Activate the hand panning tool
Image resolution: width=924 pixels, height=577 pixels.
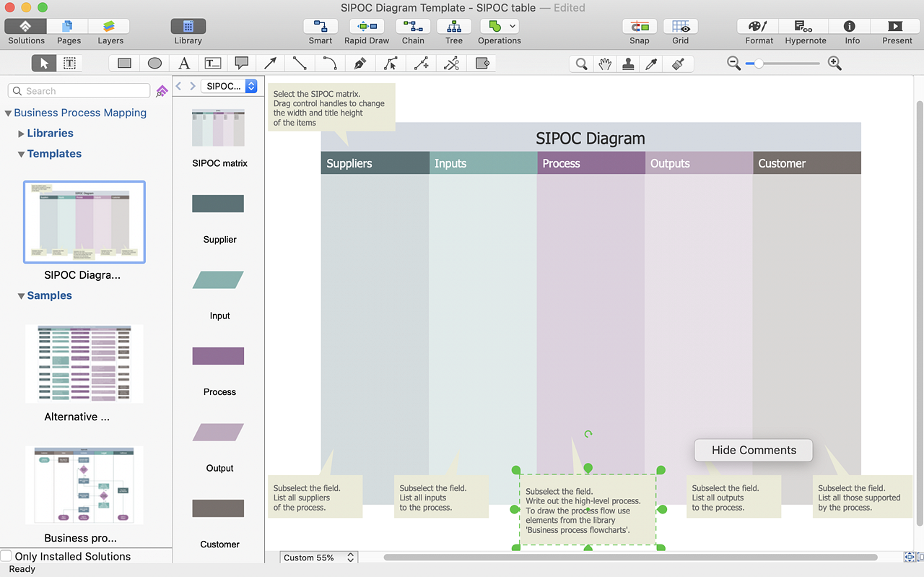(x=604, y=63)
